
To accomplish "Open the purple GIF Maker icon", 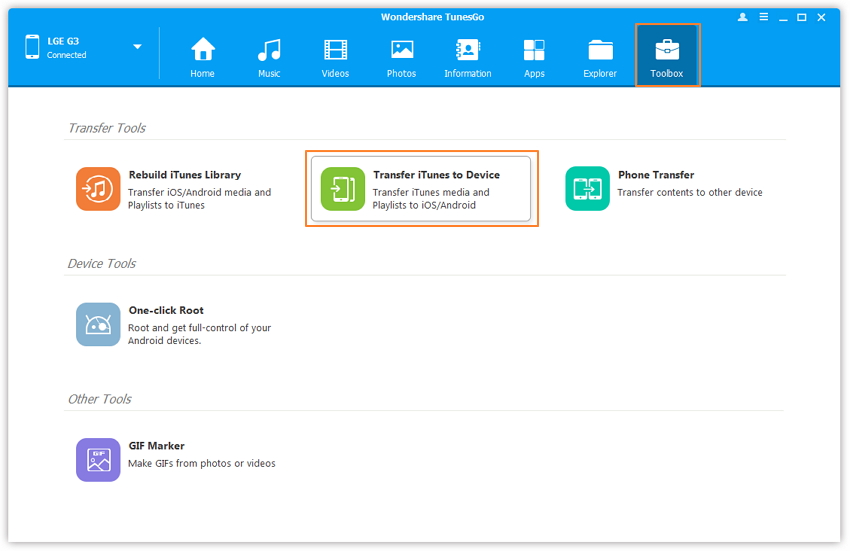I will (x=98, y=460).
